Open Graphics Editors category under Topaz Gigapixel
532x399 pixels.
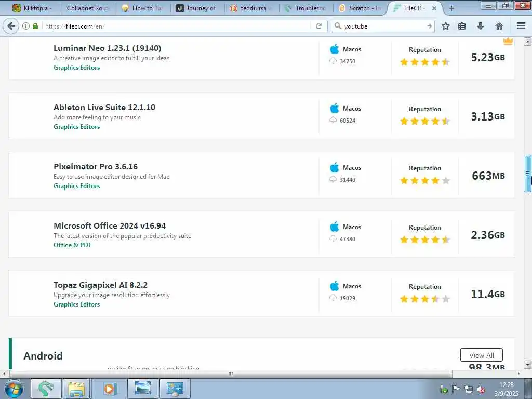[x=77, y=304]
